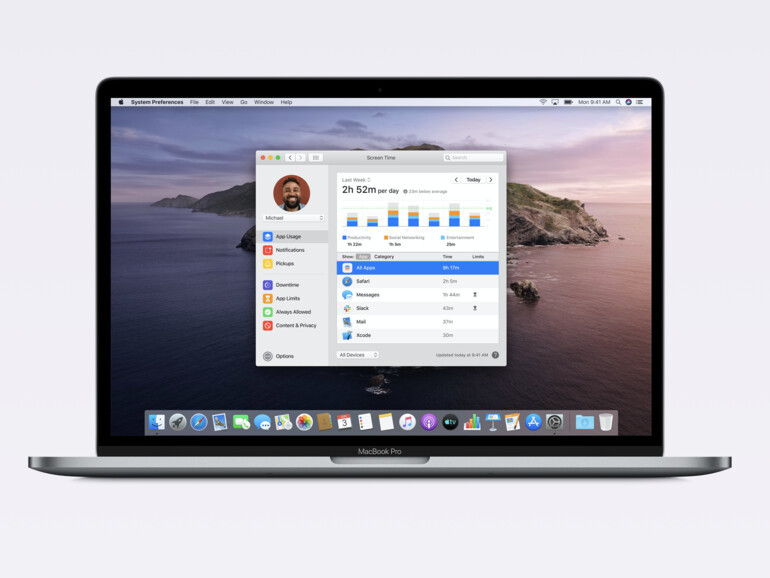Open the All Devices dropdown
The width and height of the screenshot is (770, 578).
click(x=358, y=355)
